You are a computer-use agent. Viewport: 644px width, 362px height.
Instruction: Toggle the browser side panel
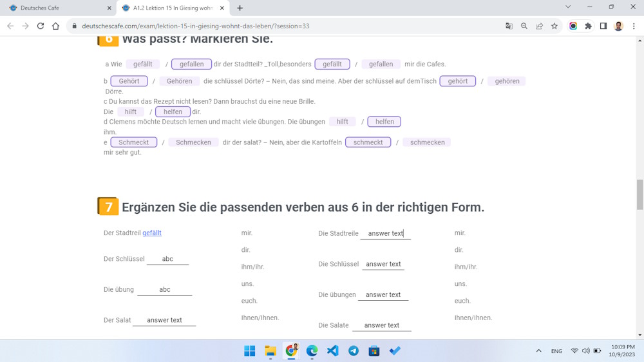[603, 26]
